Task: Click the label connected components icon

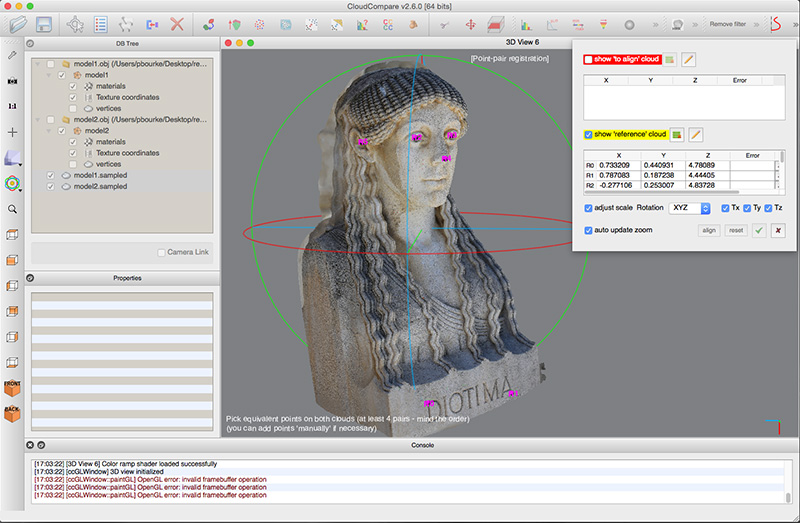Action: point(388,24)
